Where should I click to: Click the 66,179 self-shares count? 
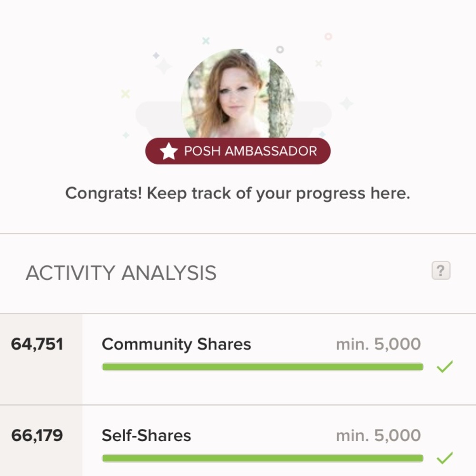point(37,436)
